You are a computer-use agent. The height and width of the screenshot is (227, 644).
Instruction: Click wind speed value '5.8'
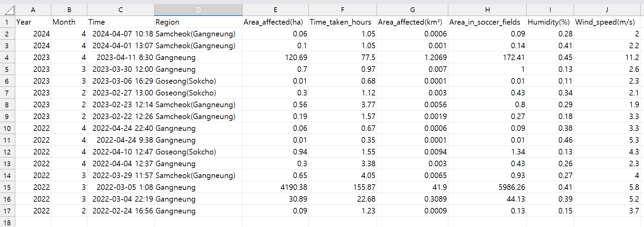[607, 187]
